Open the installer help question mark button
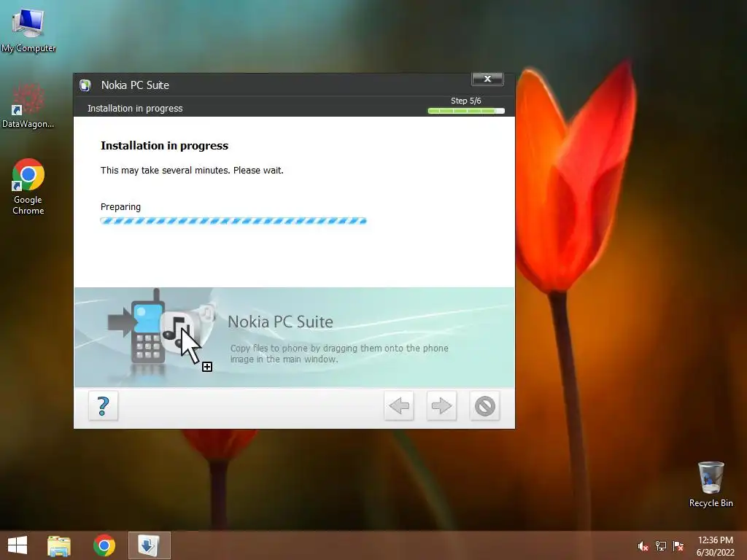 (103, 406)
